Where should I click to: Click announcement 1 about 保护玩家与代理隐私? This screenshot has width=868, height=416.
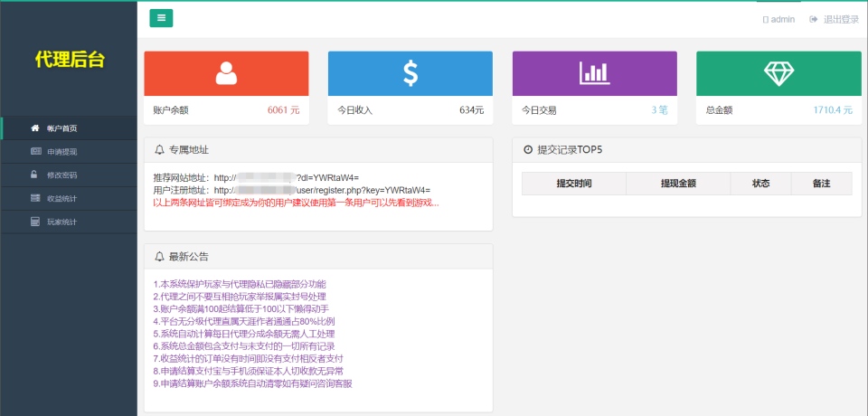pos(240,284)
